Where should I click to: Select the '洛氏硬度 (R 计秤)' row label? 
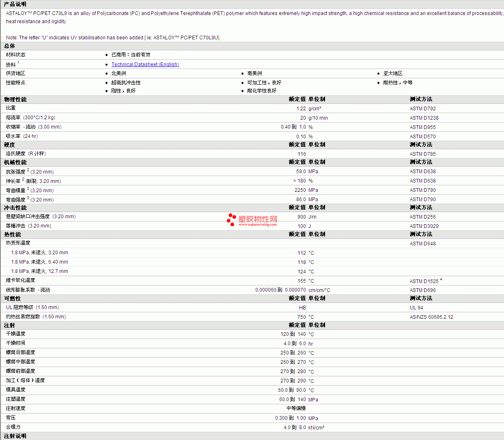pyautogui.click(x=26, y=154)
